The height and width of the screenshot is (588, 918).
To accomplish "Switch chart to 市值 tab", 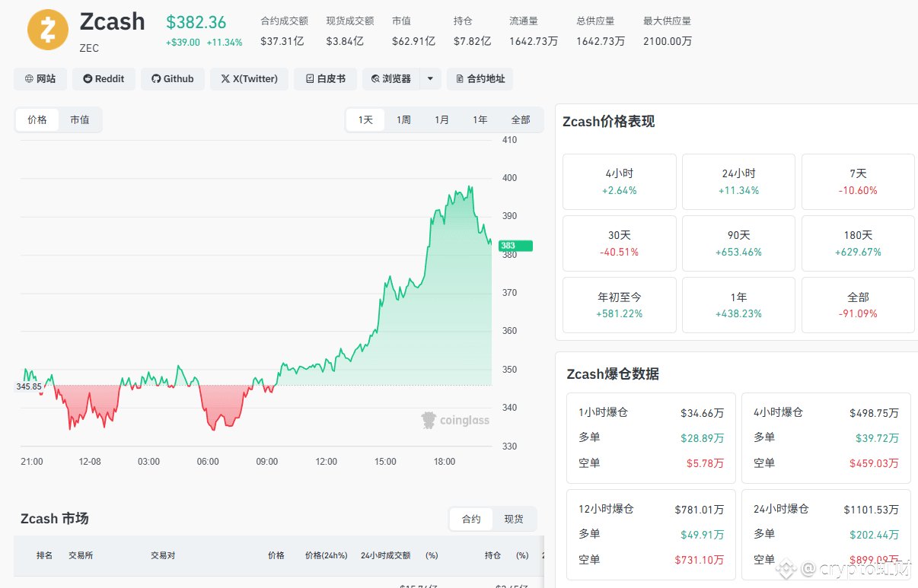I will 80,120.
